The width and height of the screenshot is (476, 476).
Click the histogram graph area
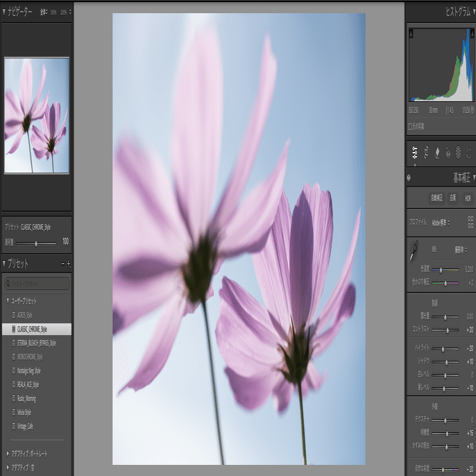(x=441, y=65)
